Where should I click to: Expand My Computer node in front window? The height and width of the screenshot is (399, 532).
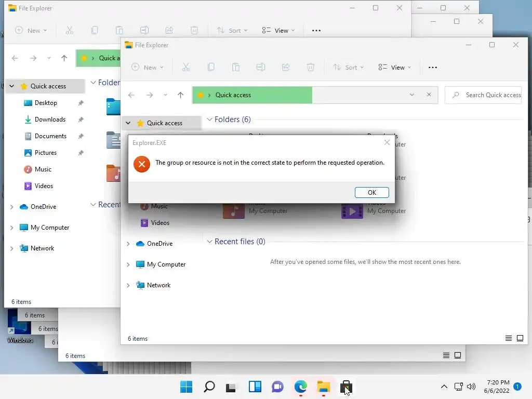[128, 264]
